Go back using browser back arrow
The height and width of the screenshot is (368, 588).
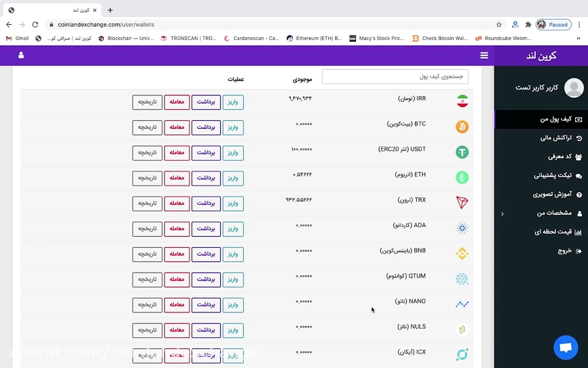tap(9, 24)
